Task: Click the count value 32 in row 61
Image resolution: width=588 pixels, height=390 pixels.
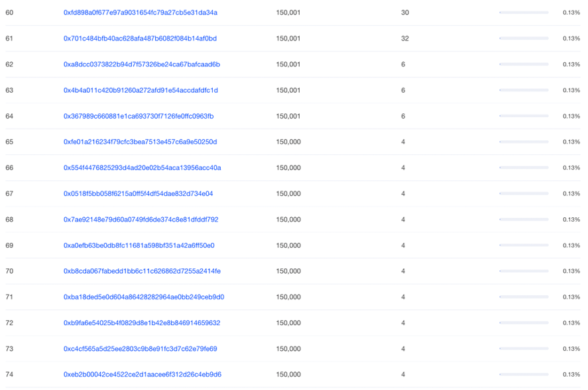Action: click(405, 38)
